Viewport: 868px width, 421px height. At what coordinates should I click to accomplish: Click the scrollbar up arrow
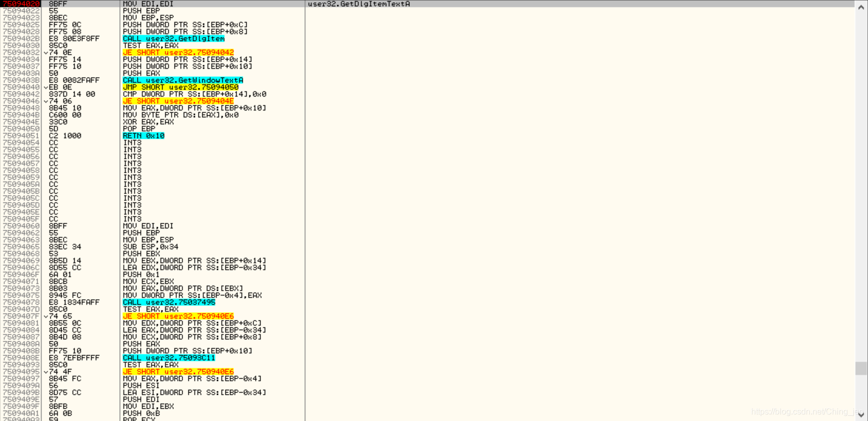click(861, 7)
